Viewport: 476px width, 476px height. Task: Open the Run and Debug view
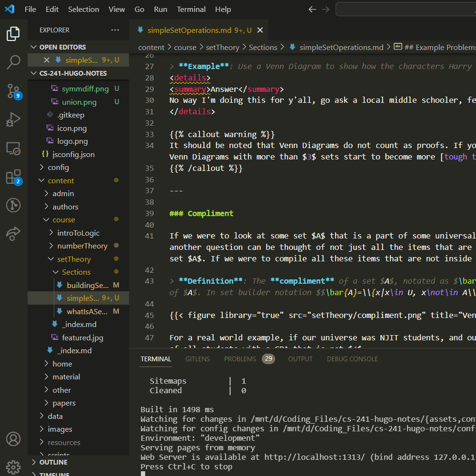tap(13, 120)
